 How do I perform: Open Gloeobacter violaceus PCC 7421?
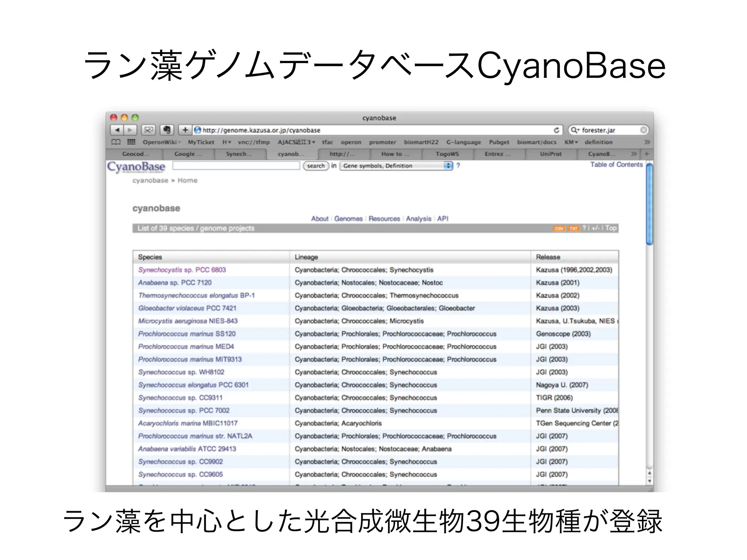pos(187,308)
